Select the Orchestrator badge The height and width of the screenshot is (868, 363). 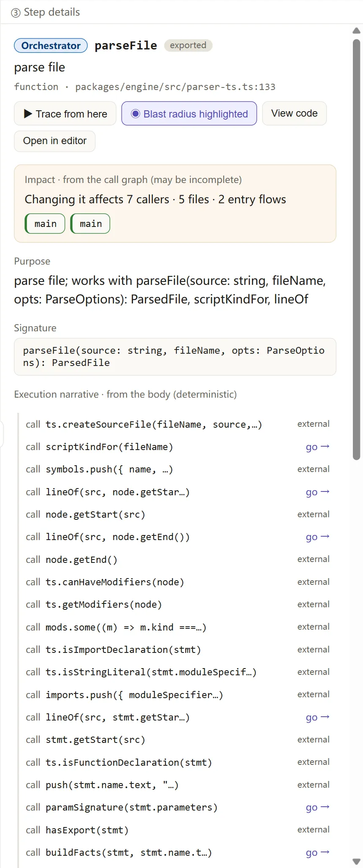point(51,46)
